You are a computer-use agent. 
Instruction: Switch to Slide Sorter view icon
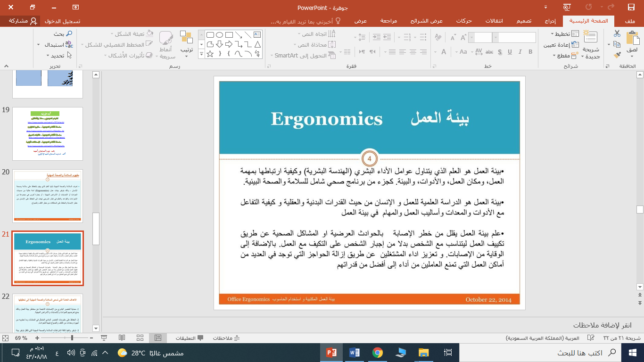140,338
